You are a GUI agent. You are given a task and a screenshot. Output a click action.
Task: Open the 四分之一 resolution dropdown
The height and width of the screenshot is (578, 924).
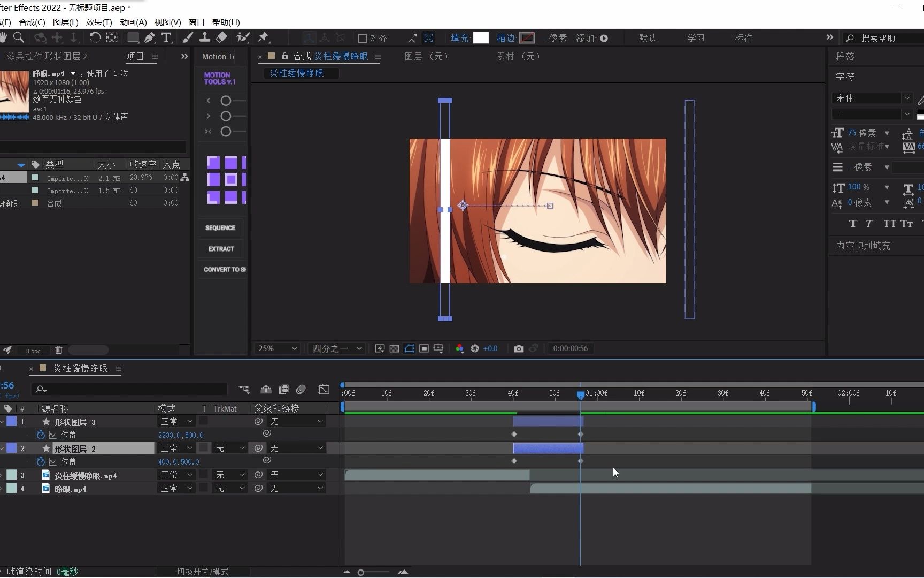[337, 348]
